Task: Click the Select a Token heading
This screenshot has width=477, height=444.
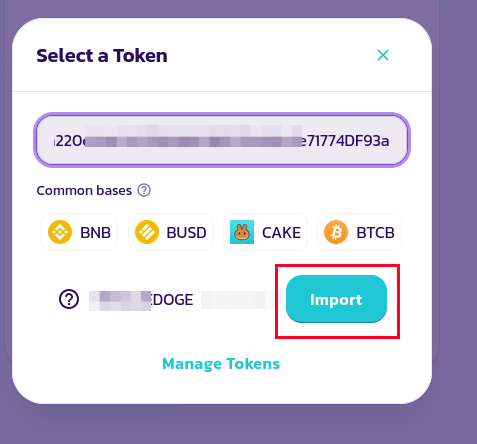Action: (x=102, y=55)
